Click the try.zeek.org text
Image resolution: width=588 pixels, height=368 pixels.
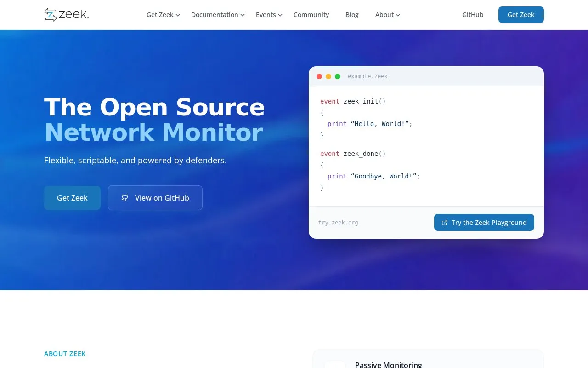(338, 223)
